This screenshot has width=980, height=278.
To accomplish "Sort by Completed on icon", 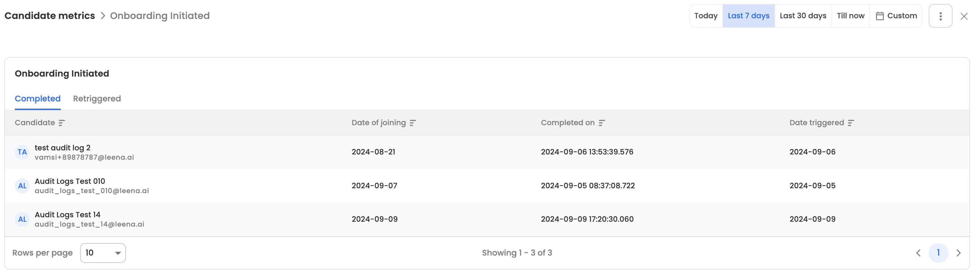I will (602, 123).
